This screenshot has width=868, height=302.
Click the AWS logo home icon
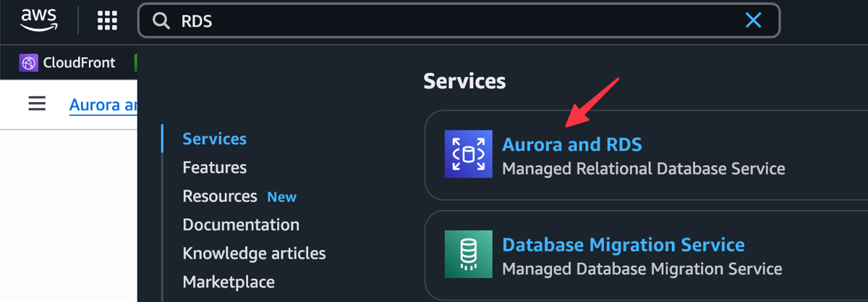(38, 20)
